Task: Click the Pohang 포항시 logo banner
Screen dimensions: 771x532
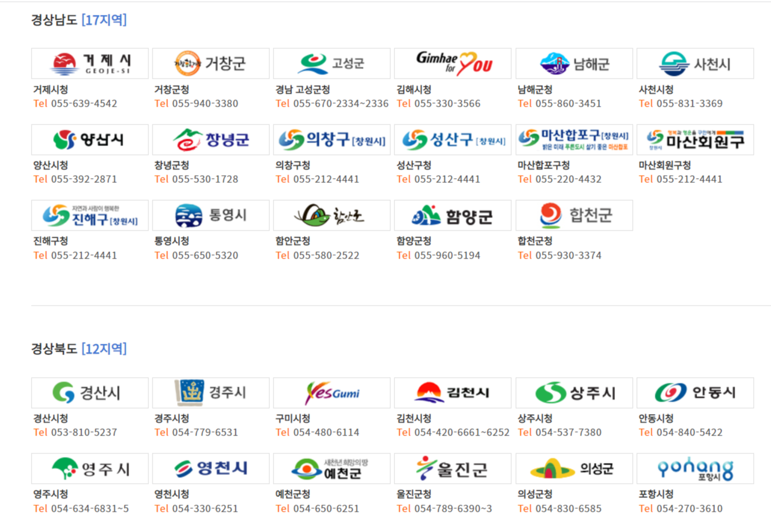Action: [x=695, y=469]
